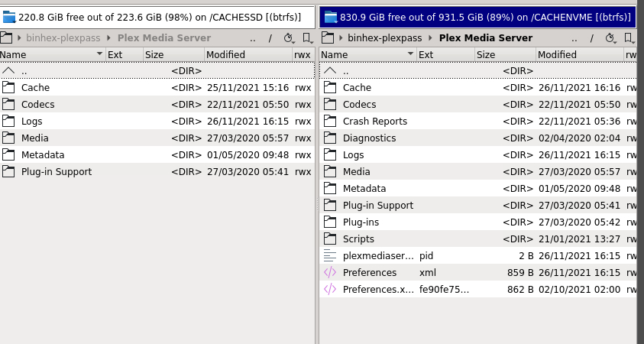Screen dimensions: 644x344
Task: Open the bookmarks button in right panel
Action: click(x=629, y=38)
